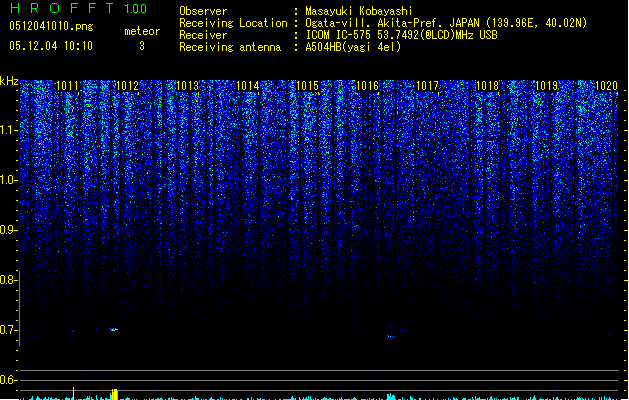Click the 1020 time marker

click(x=607, y=86)
